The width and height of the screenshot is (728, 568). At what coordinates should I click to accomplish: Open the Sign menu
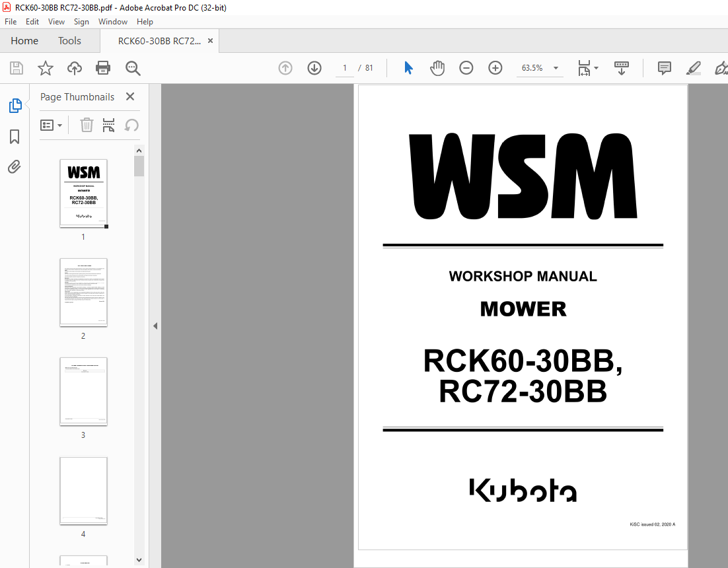81,22
